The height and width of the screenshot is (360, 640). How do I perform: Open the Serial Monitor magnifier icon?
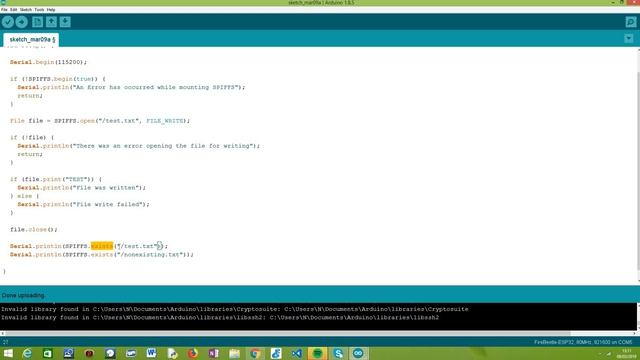[x=631, y=22]
